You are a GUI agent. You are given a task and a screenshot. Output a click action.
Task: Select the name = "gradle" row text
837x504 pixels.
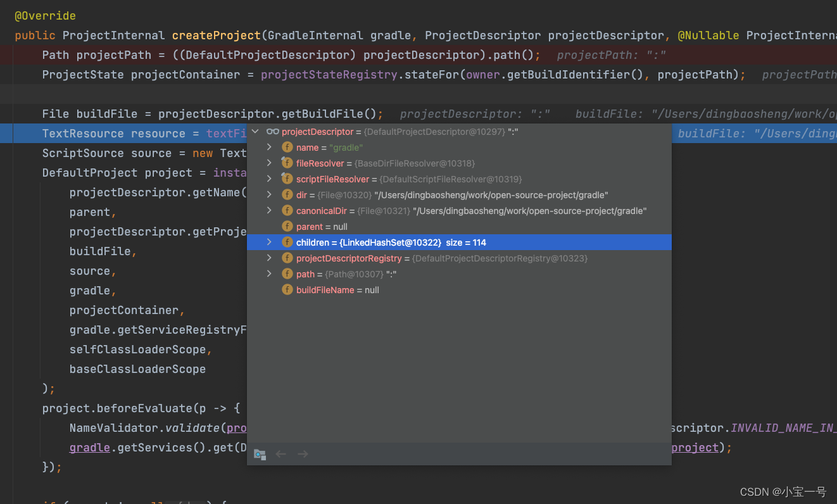click(329, 148)
